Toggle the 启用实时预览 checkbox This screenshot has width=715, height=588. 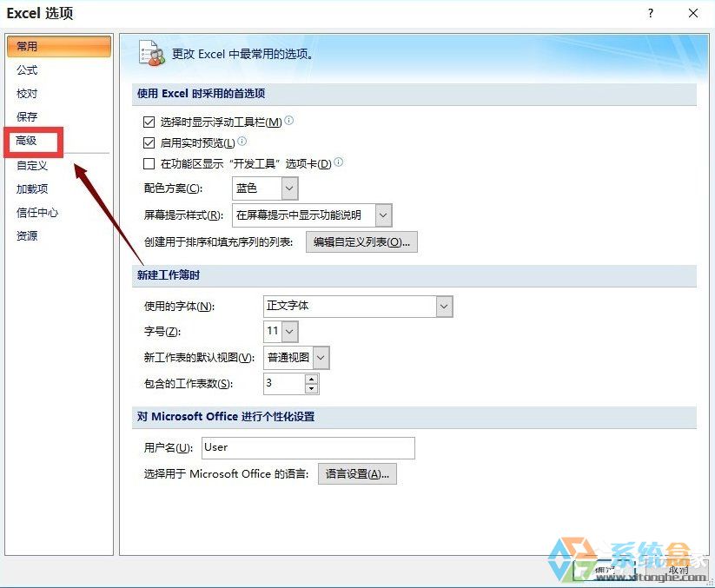click(149, 142)
